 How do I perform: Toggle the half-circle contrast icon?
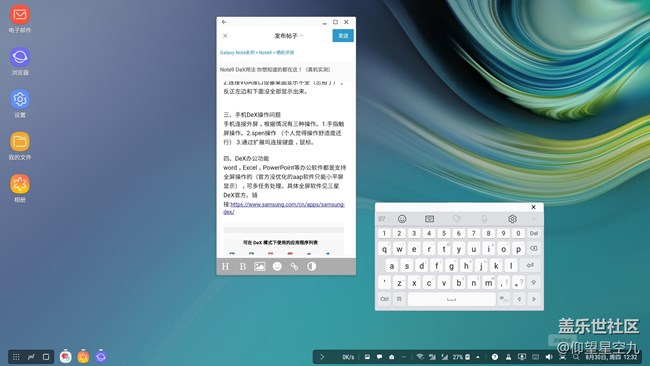point(312,267)
